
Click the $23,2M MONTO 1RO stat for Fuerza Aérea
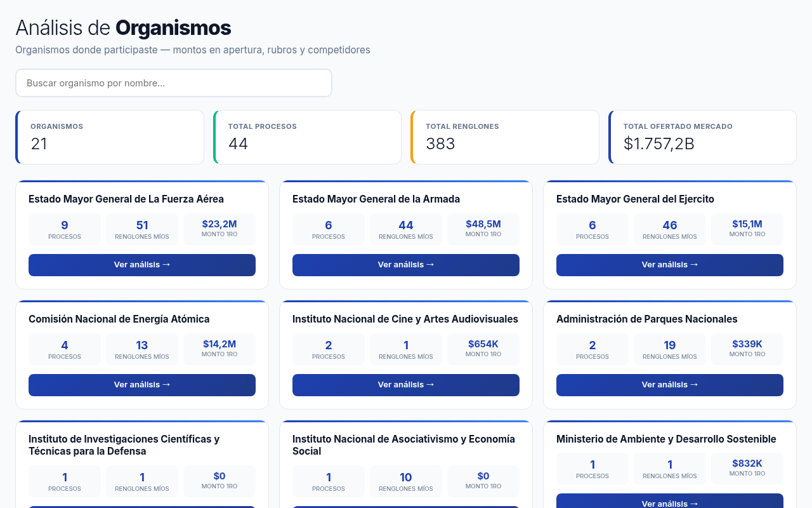click(x=219, y=229)
